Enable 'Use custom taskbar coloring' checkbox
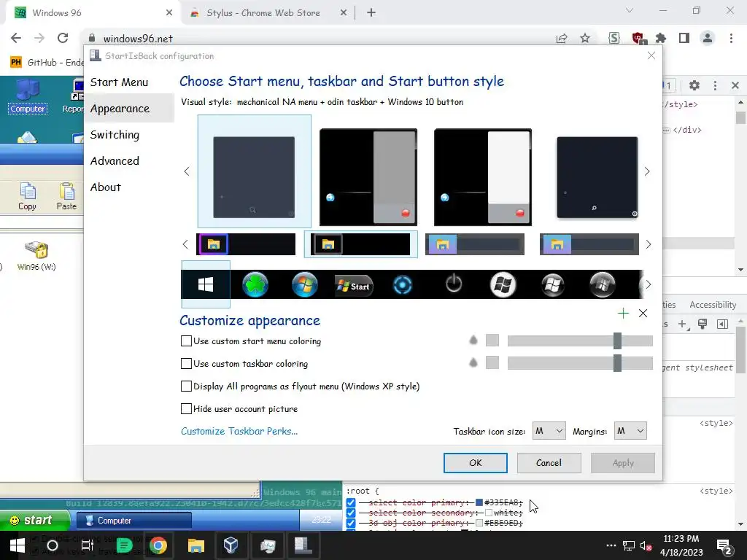747x560 pixels. pos(186,363)
